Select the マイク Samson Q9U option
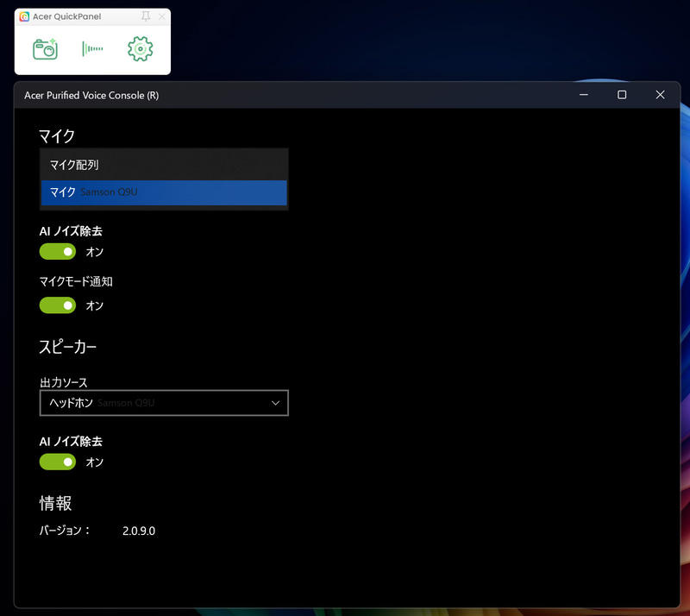 point(164,192)
